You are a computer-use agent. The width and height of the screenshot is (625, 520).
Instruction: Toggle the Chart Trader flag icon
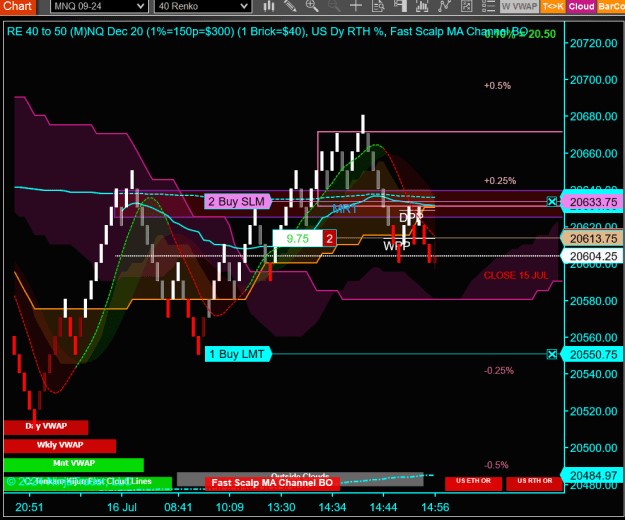click(400, 6)
